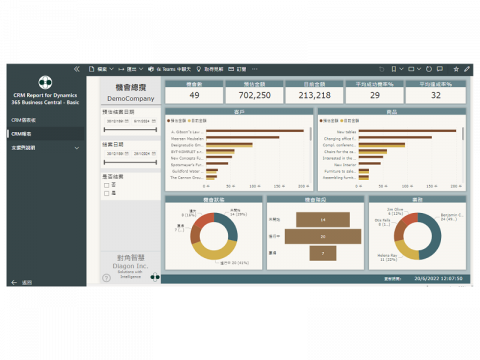Open calendar icon on first slicer end date
Image resolution: width=480 pixels, height=360 pixels.
coord(154,121)
